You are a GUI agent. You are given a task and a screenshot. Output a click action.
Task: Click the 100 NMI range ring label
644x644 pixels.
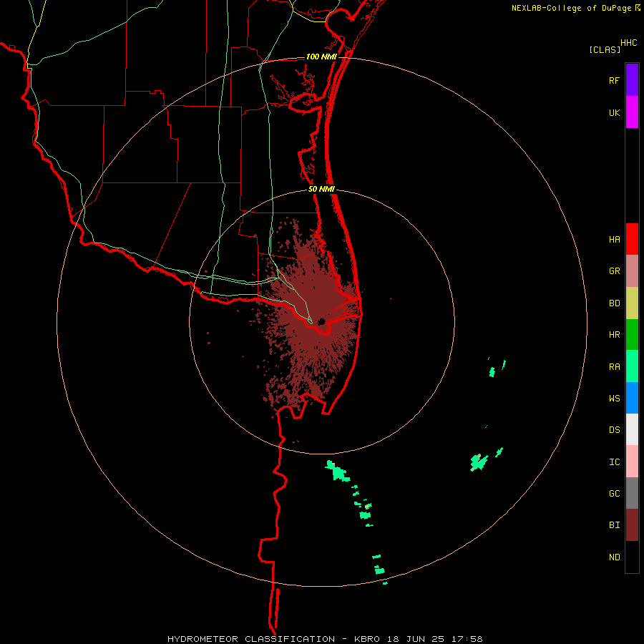click(321, 57)
